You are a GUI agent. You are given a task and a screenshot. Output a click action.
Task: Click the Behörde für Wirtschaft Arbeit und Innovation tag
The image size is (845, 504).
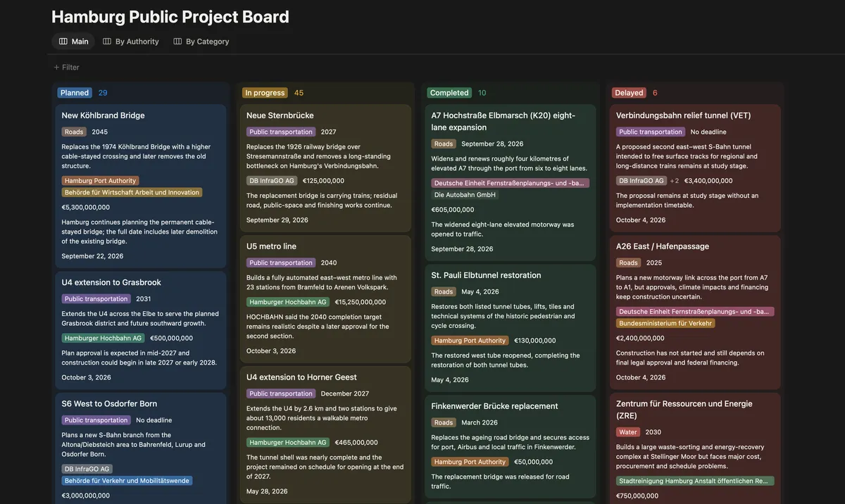[132, 192]
